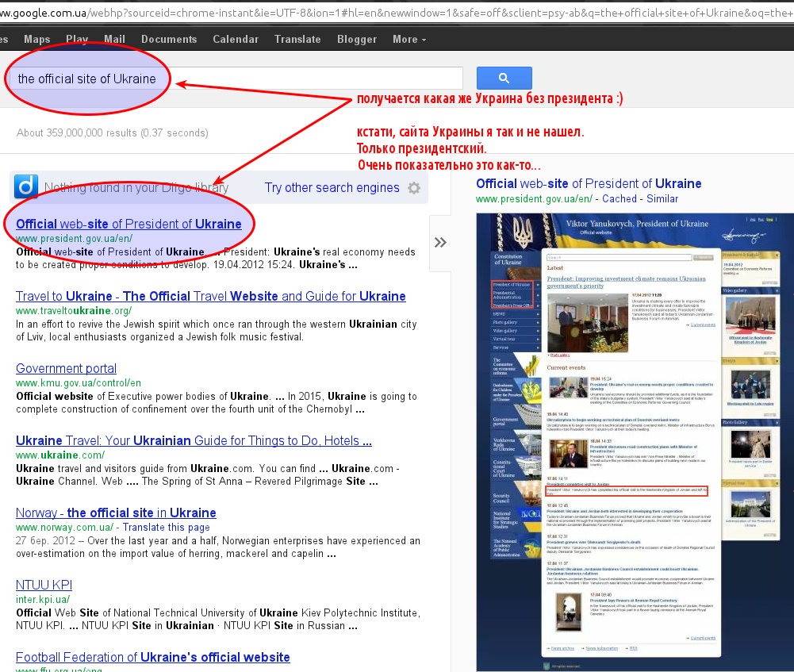
Task: Switch to Translate in top bar
Action: 297,39
